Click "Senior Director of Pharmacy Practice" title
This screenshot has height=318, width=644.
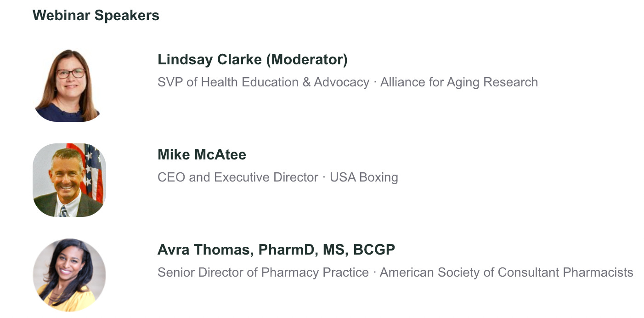pos(263,273)
